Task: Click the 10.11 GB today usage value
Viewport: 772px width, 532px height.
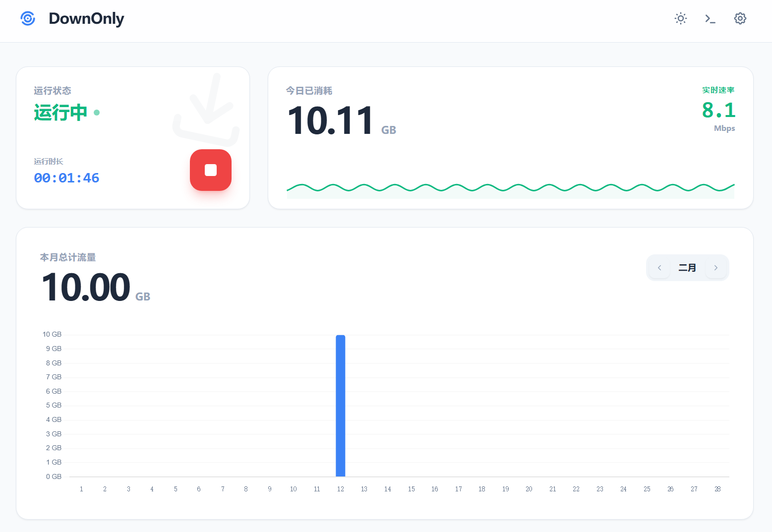Action: 331,121
